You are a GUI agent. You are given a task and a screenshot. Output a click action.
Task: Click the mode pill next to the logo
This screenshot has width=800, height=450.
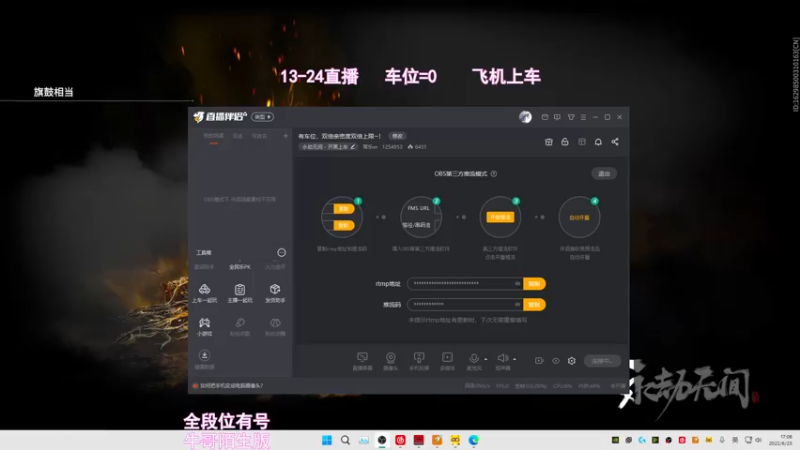(x=262, y=117)
